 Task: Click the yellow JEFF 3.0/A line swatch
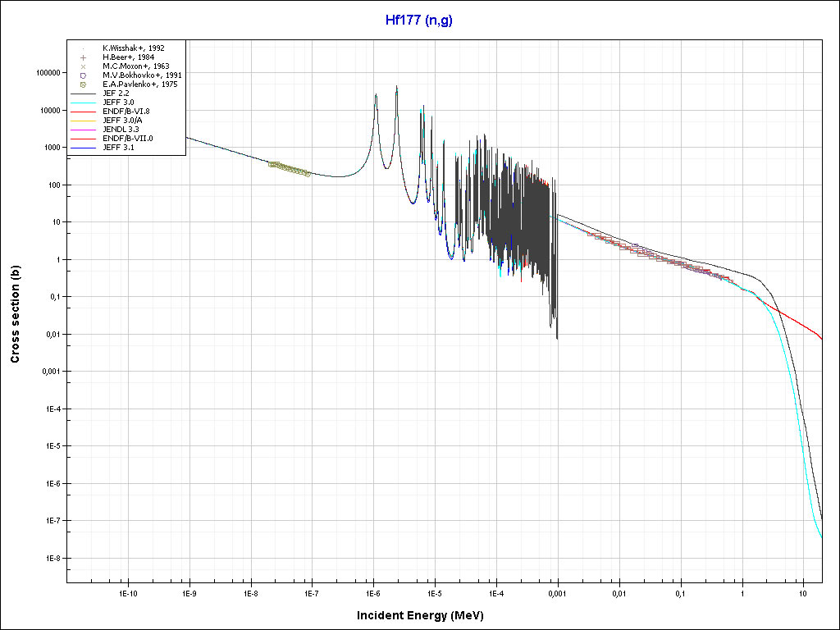click(84, 121)
